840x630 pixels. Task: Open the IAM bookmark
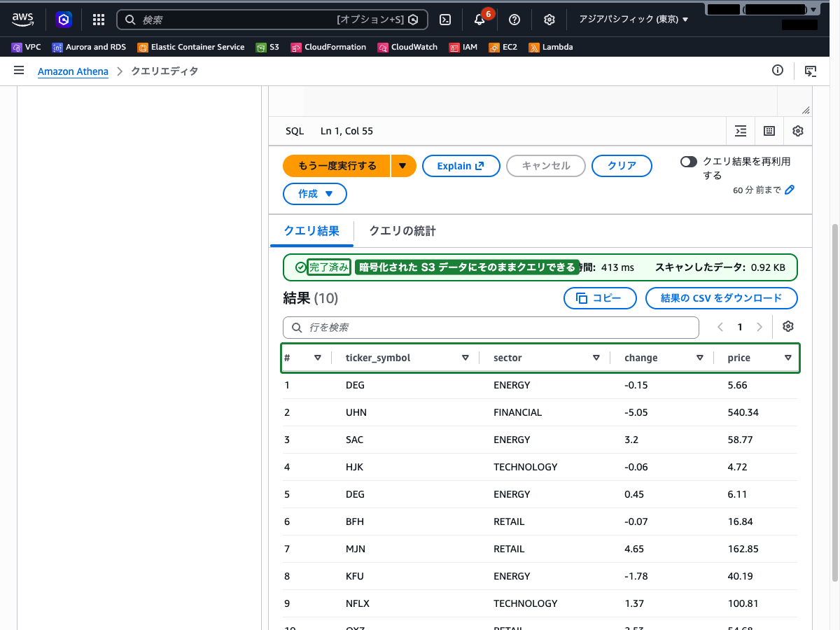click(x=463, y=47)
